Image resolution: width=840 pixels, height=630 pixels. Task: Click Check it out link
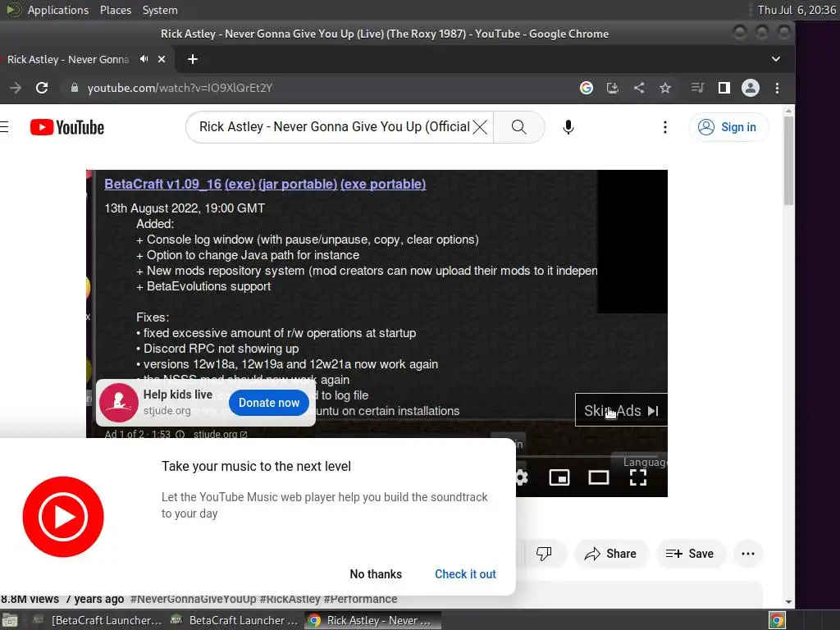465,574
